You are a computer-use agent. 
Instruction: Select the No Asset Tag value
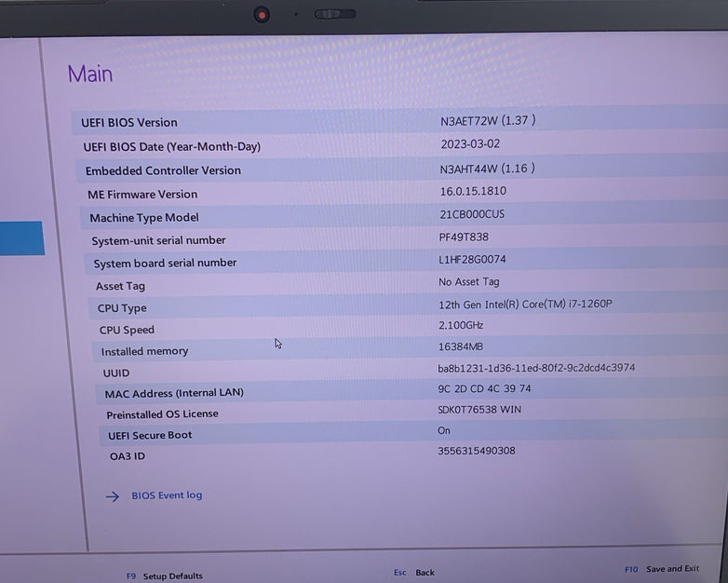pyautogui.click(x=469, y=282)
